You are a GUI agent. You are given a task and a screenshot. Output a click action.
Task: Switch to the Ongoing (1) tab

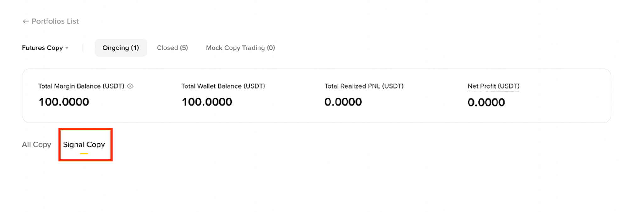tap(121, 48)
